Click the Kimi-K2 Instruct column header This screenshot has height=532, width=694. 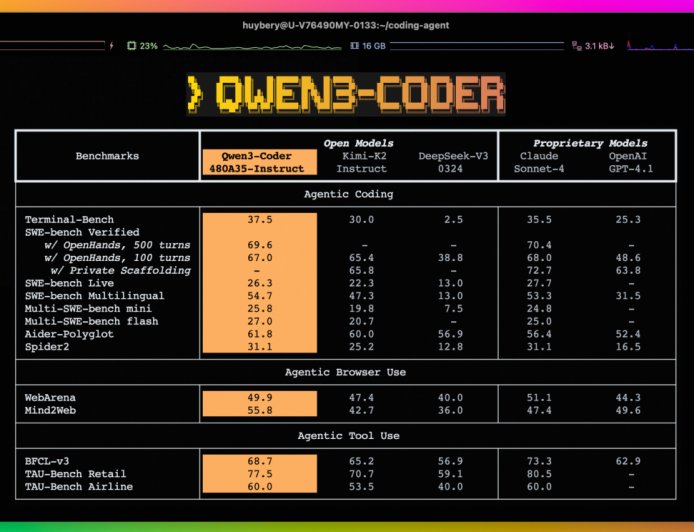(362, 162)
